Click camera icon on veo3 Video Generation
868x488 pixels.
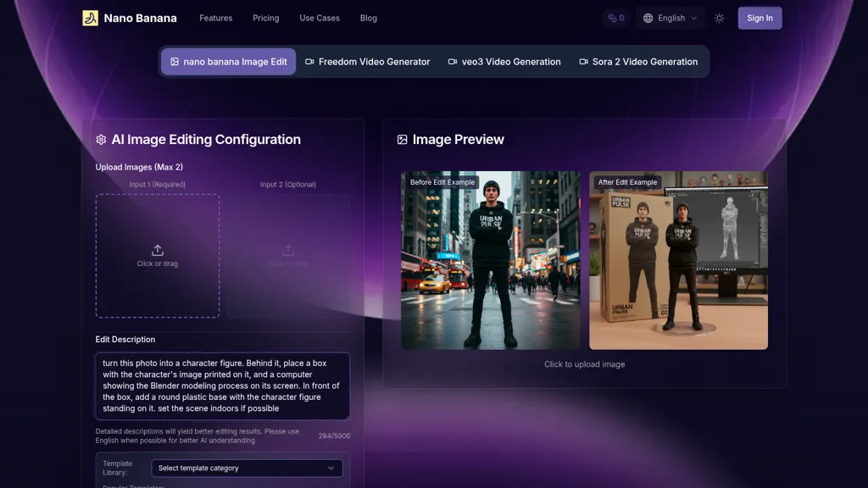[453, 61]
